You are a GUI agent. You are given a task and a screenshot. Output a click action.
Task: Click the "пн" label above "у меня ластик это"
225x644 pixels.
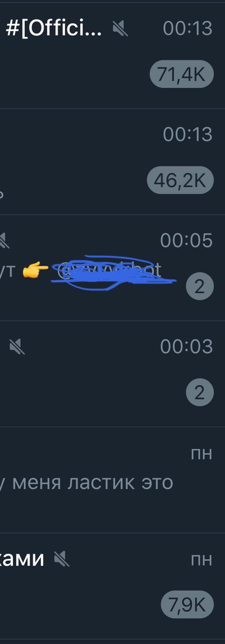point(201,454)
